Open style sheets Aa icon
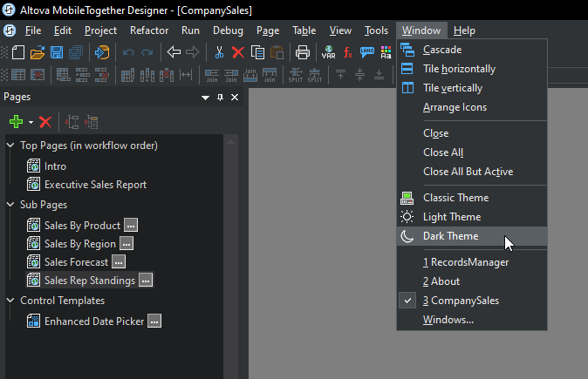The image size is (588, 379). [x=386, y=52]
